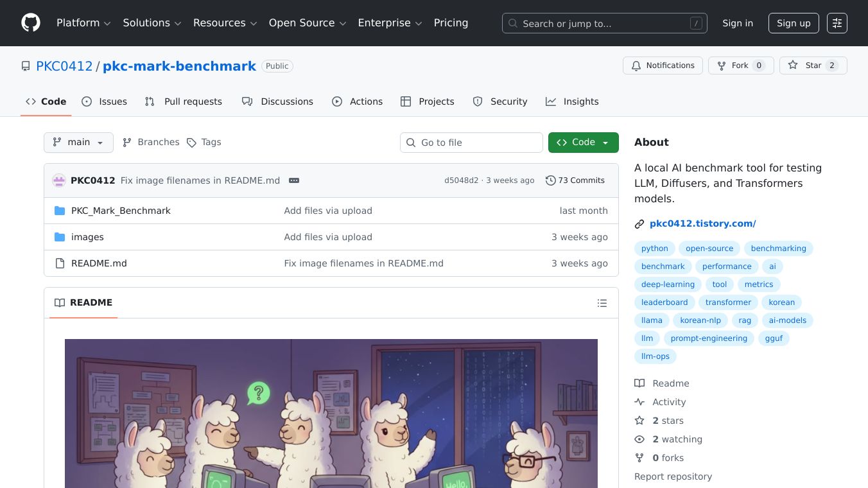Expand the Resources menu
Viewport: 868px width, 488px height.
click(225, 23)
